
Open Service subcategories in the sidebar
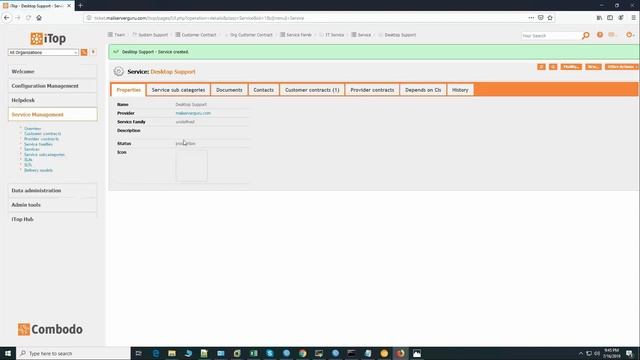click(x=44, y=155)
